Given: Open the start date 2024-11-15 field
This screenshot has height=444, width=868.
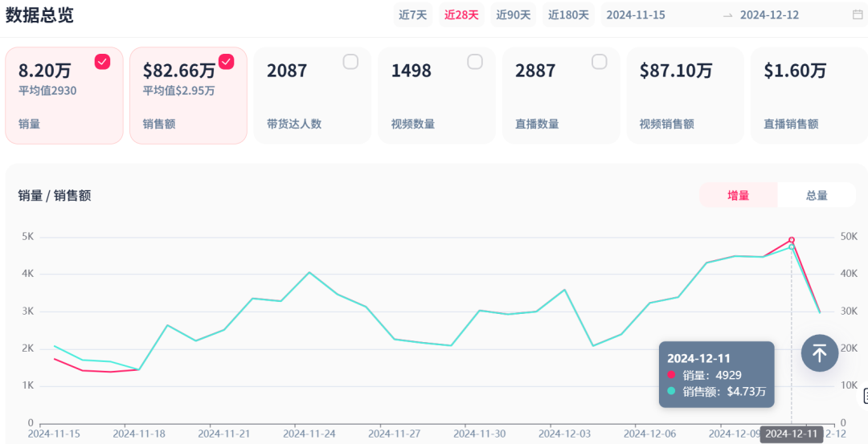Looking at the screenshot, I should click(636, 14).
